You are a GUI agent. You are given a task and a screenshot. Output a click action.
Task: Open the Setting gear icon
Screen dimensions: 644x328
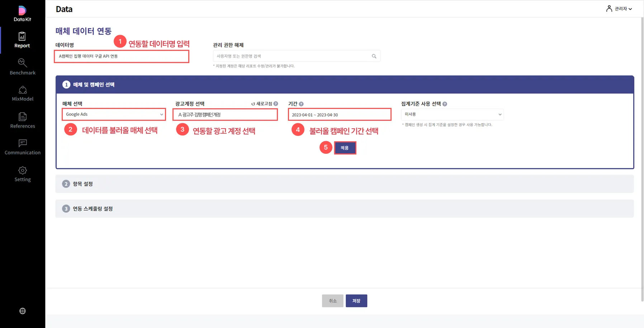23,170
